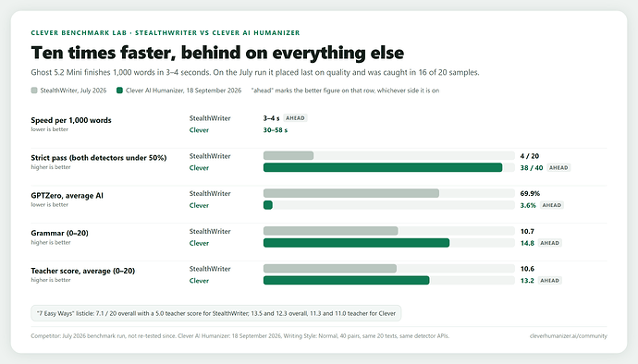Click the "3–4 s" speed value
The width and height of the screenshot is (638, 364).
point(272,118)
